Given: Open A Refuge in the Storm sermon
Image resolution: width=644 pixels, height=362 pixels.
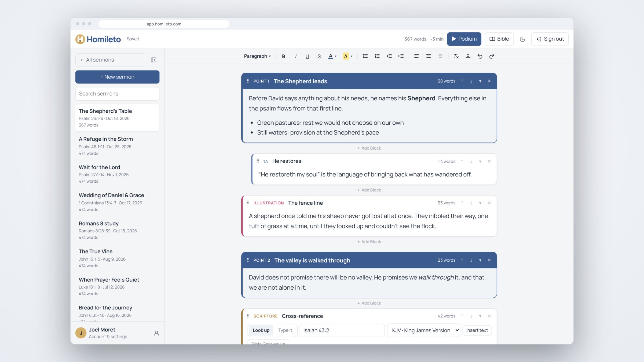Looking at the screenshot, I should point(117,146).
